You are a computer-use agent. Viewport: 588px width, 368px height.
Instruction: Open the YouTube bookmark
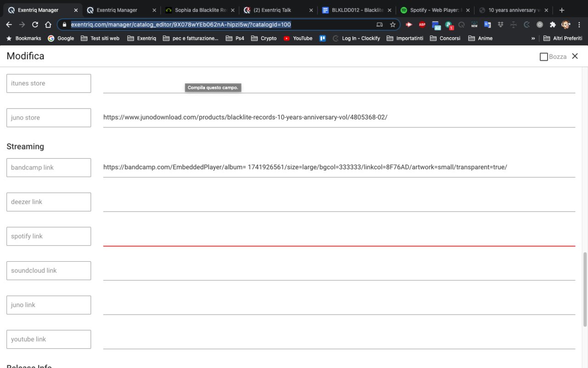pyautogui.click(x=298, y=39)
